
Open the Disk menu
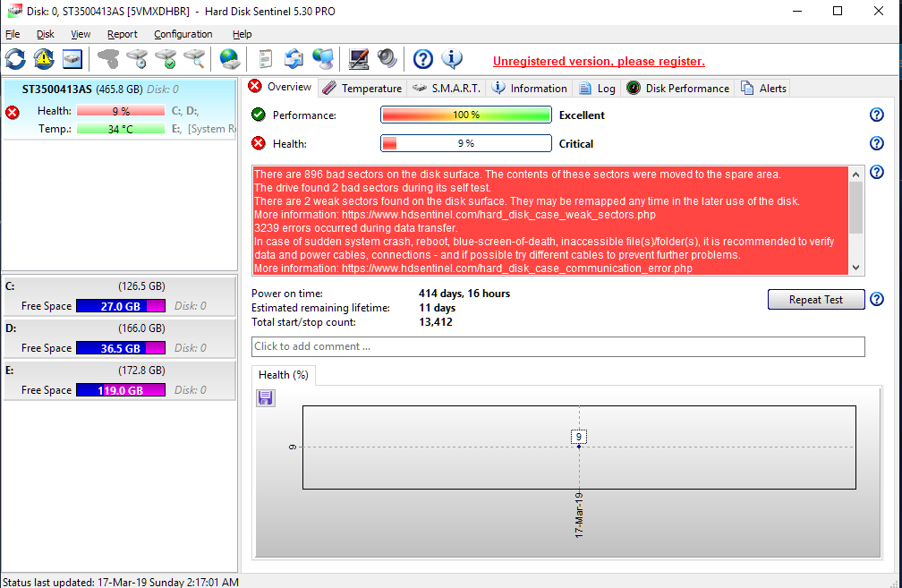(46, 35)
